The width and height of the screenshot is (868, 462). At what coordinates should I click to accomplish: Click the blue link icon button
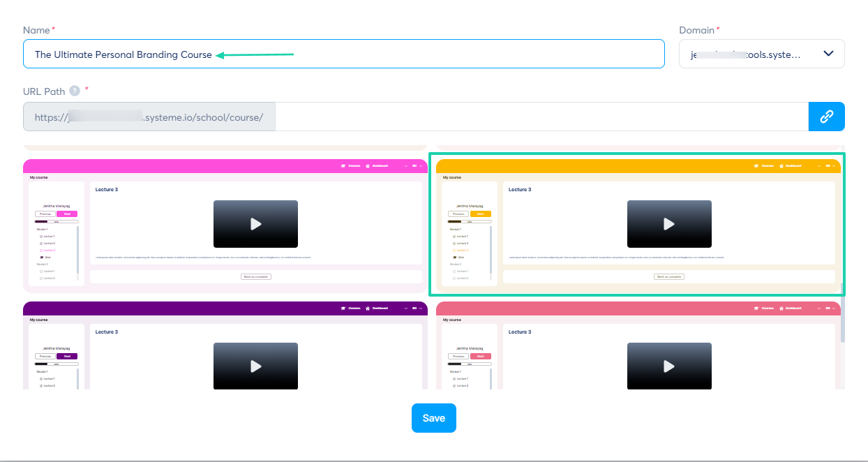827,117
